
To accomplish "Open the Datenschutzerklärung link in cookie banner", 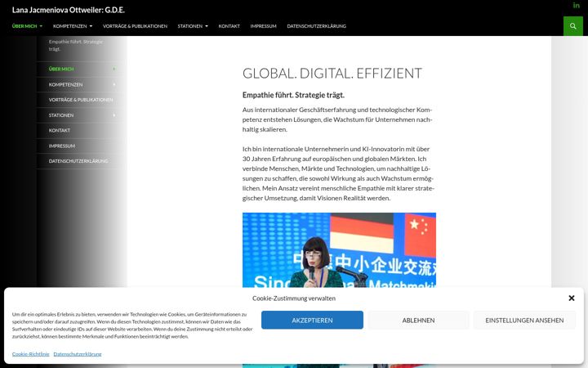I will coord(78,354).
